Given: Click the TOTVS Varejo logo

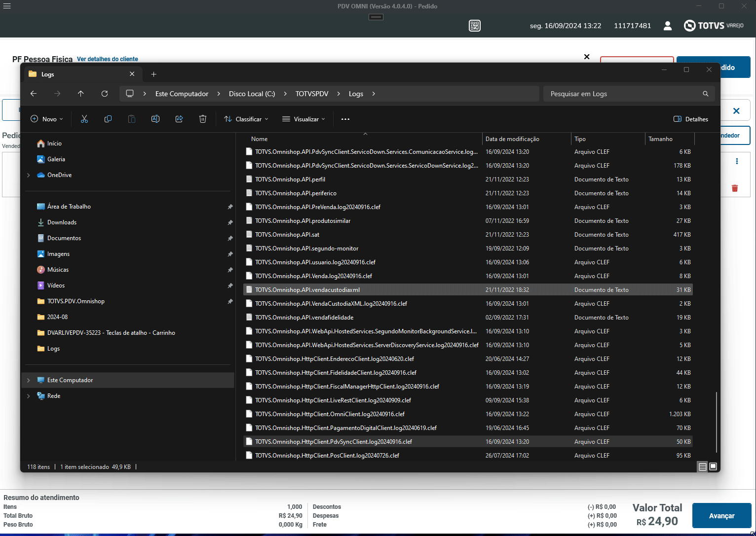Looking at the screenshot, I should click(714, 26).
